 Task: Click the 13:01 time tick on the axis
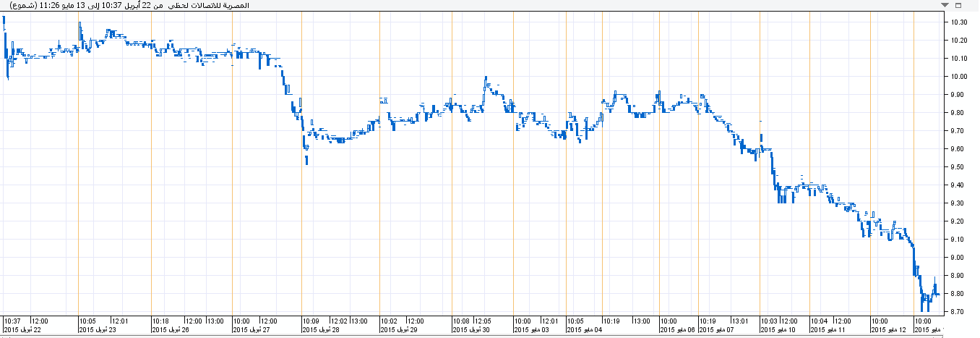[x=739, y=321]
